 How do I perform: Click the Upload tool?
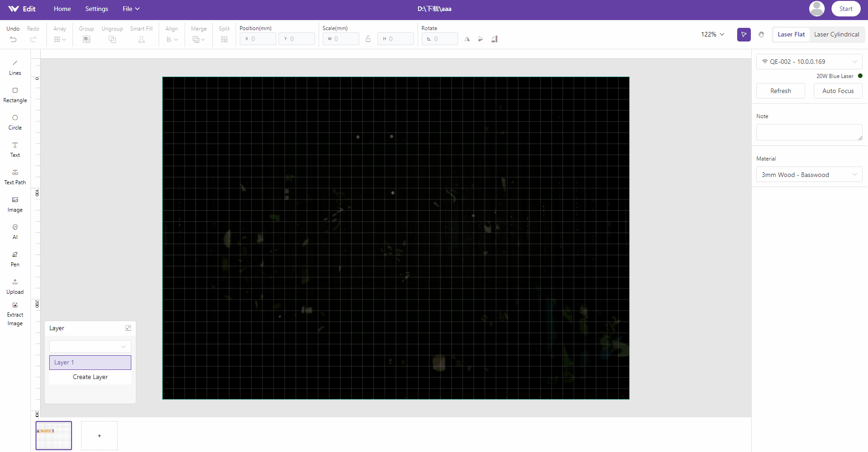(15, 286)
